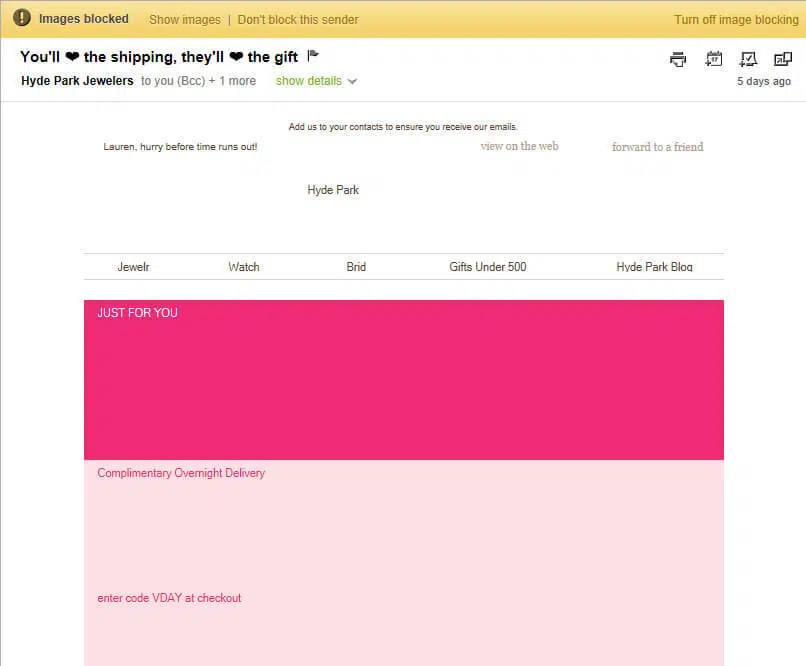Flag this email with the flag icon

click(313, 56)
